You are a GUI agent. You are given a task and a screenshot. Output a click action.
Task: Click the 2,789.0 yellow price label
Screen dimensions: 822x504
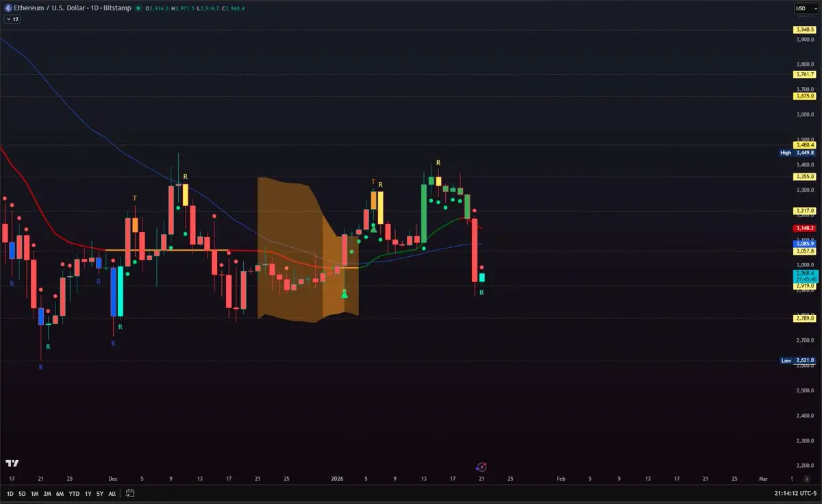[x=804, y=318]
